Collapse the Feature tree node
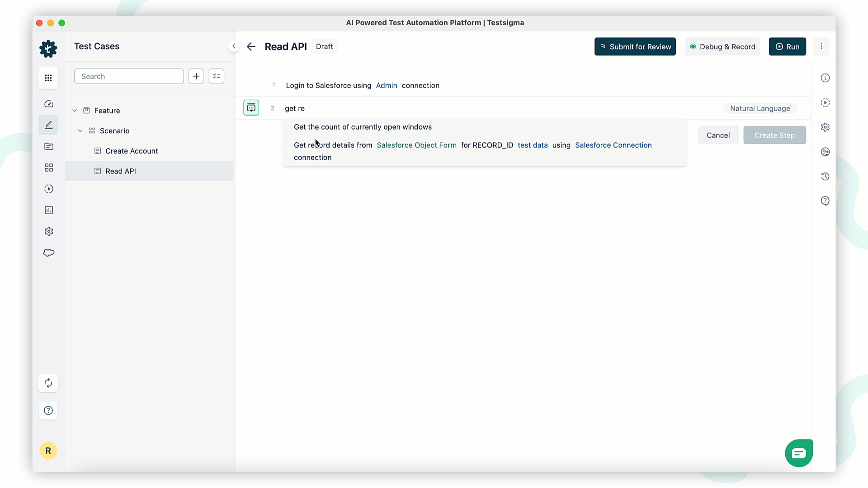Screen dimensions: 868x488 (75, 111)
